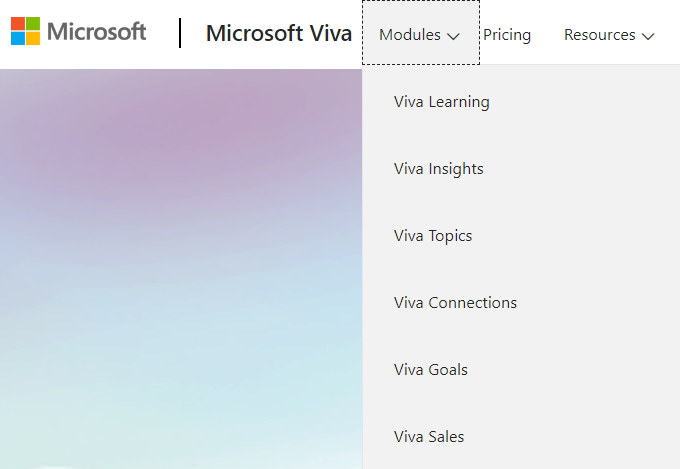Go to the Pricing page

click(x=507, y=35)
